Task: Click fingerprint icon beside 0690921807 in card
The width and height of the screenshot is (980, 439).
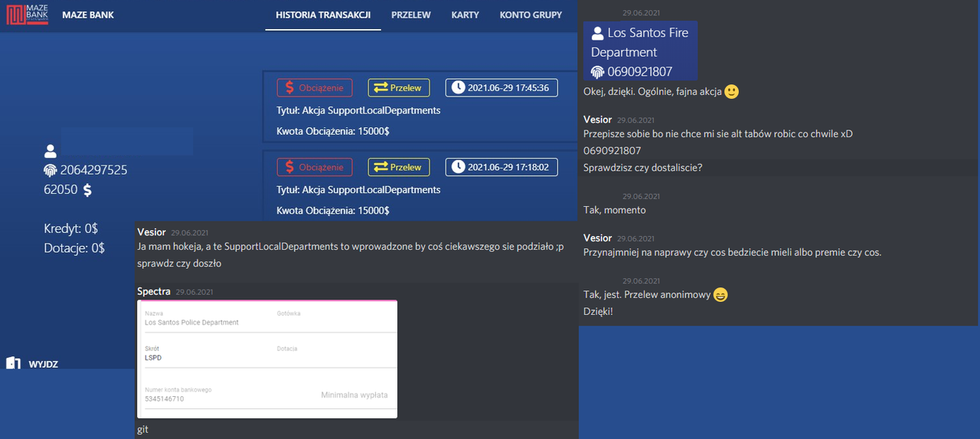Action: 598,72
